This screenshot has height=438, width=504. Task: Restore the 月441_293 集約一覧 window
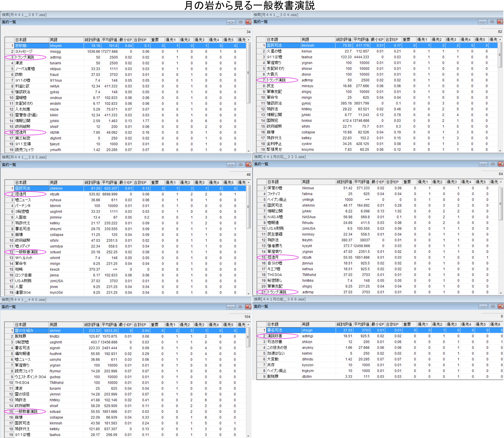[240, 165]
